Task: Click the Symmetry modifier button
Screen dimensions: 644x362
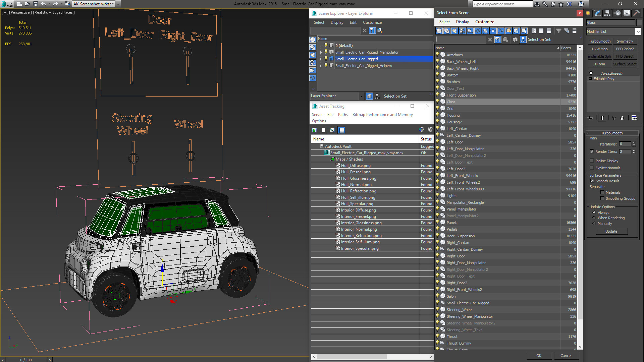Action: tap(625, 41)
